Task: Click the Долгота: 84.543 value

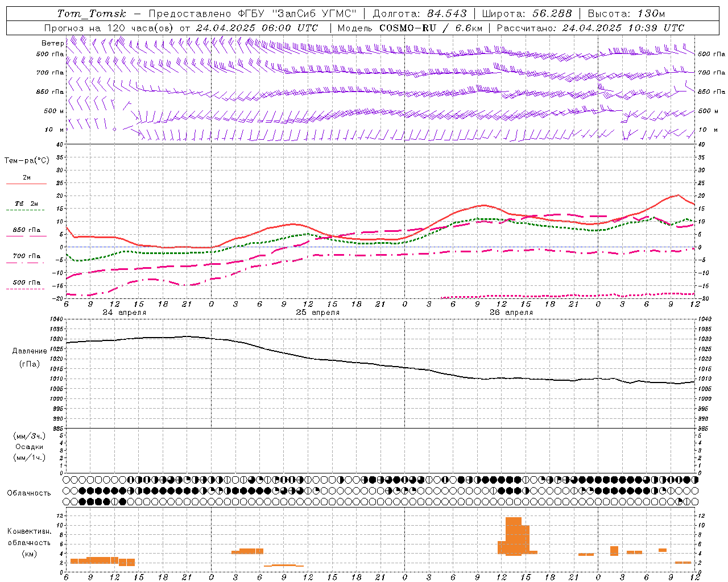Action: (420, 14)
